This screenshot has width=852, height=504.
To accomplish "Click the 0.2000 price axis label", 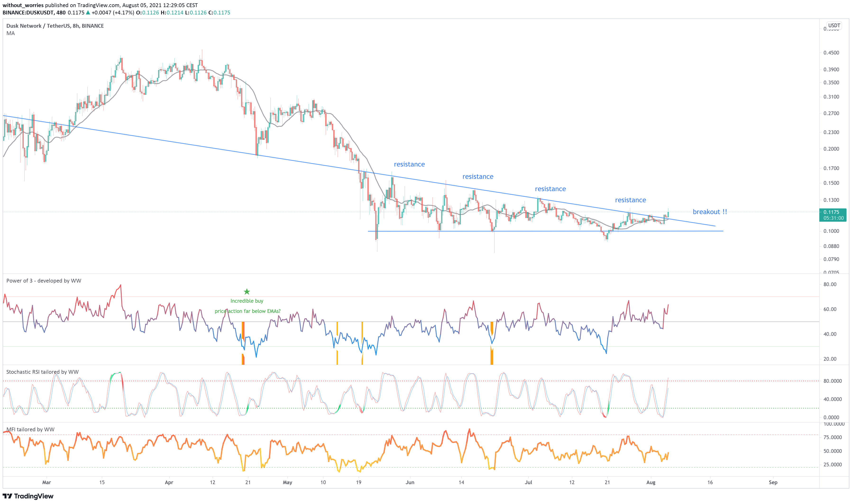I will pos(831,149).
